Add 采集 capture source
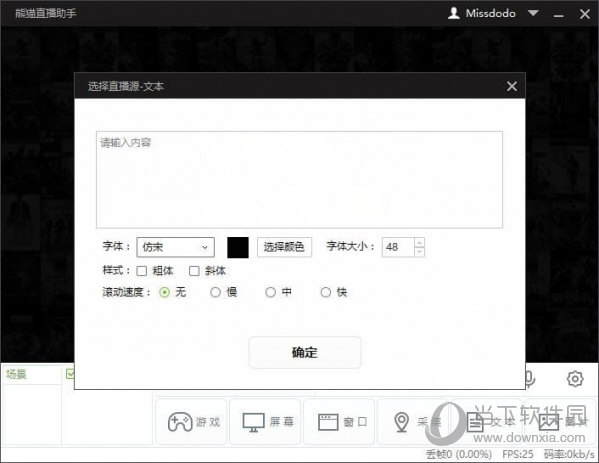 [x=413, y=422]
